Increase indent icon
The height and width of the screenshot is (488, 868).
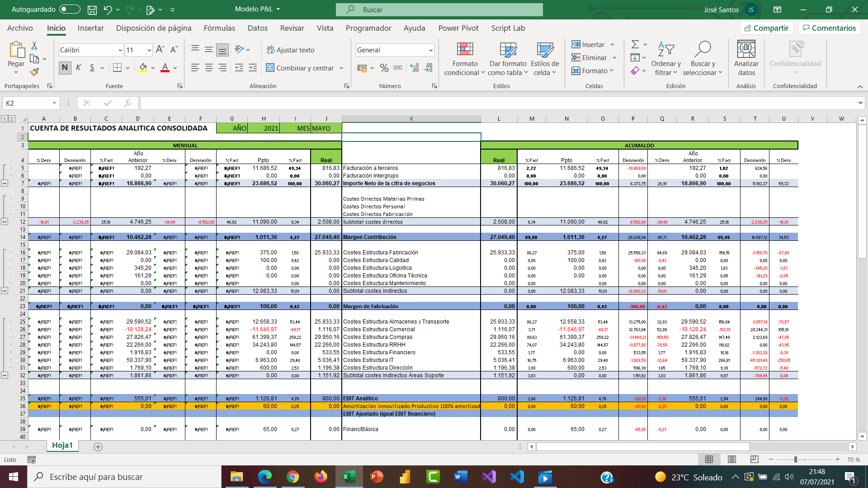point(253,68)
